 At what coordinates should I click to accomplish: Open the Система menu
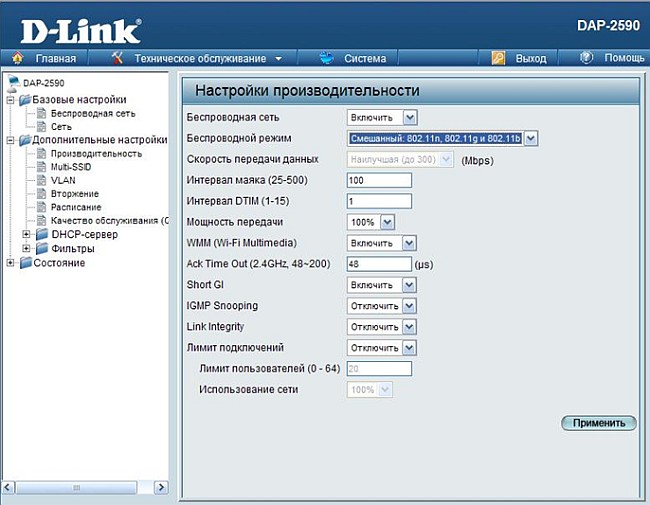[x=364, y=58]
